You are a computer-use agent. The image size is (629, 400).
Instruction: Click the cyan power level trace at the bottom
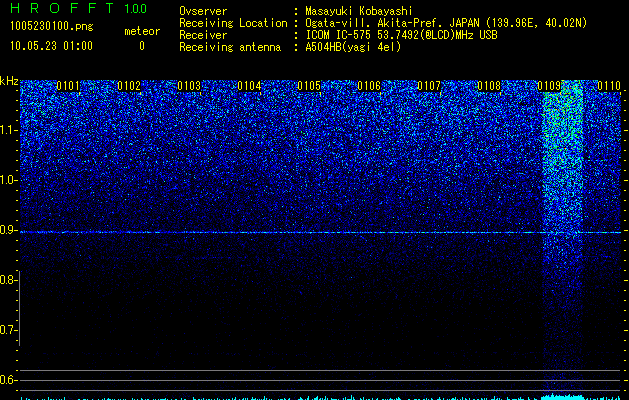tap(321, 398)
